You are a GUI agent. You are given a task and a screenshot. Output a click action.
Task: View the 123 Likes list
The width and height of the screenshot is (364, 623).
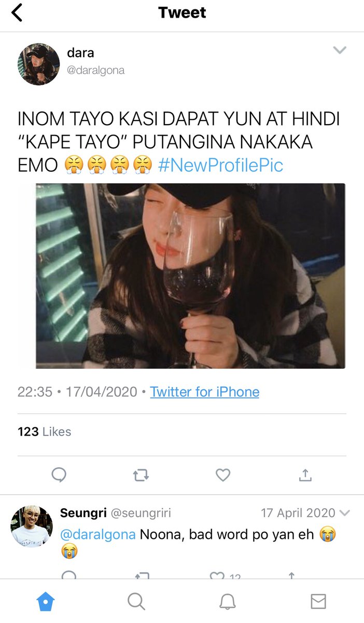(45, 431)
